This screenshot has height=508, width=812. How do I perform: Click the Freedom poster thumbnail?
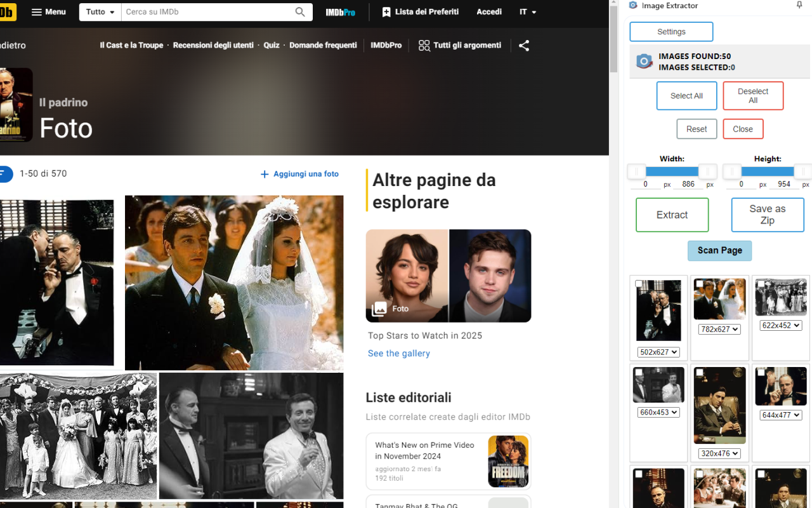click(x=508, y=462)
